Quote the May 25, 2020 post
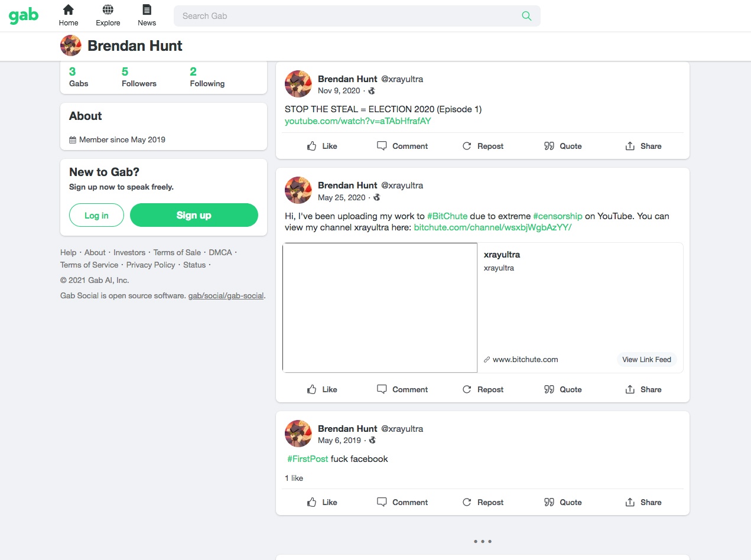The image size is (751, 560). tap(563, 389)
